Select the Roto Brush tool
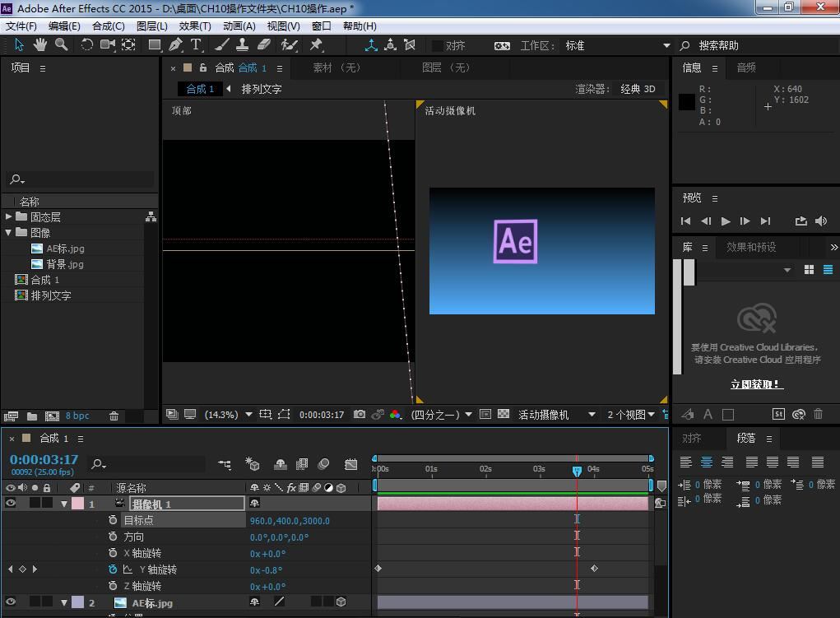This screenshot has width=840, height=618. [x=290, y=45]
